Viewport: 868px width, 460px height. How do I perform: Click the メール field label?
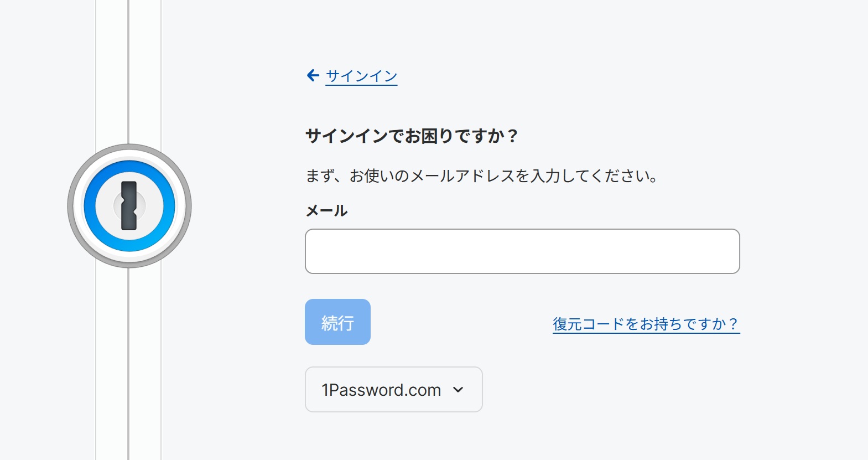click(x=326, y=211)
